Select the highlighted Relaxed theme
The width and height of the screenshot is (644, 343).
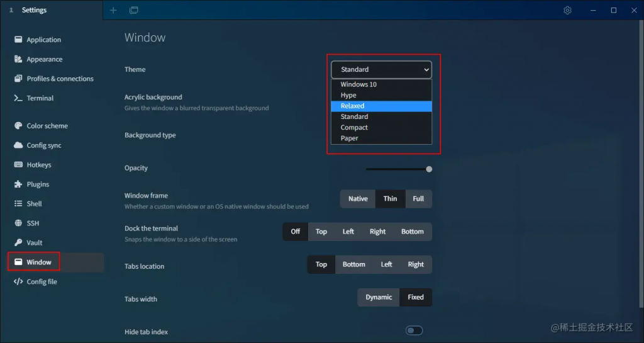381,106
